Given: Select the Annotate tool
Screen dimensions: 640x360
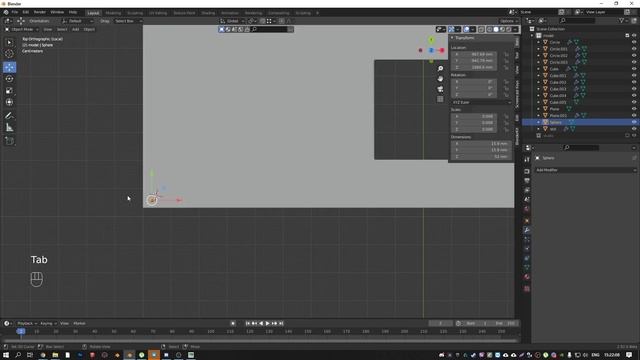Looking at the screenshot, I should coord(9,116).
